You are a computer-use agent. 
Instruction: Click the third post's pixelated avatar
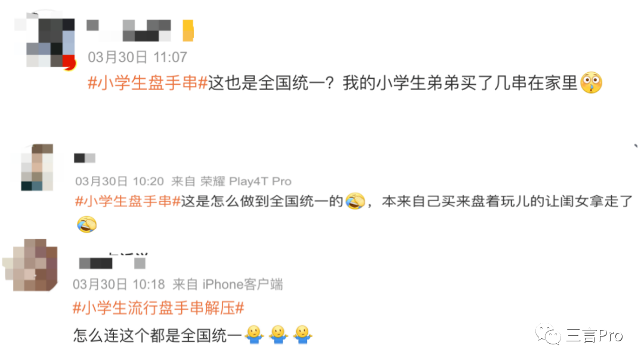(x=30, y=266)
